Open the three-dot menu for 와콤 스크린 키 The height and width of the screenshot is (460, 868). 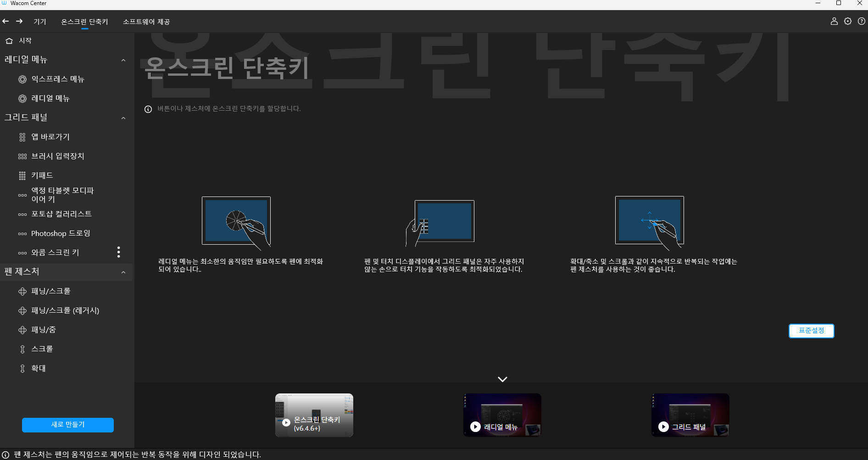point(119,252)
